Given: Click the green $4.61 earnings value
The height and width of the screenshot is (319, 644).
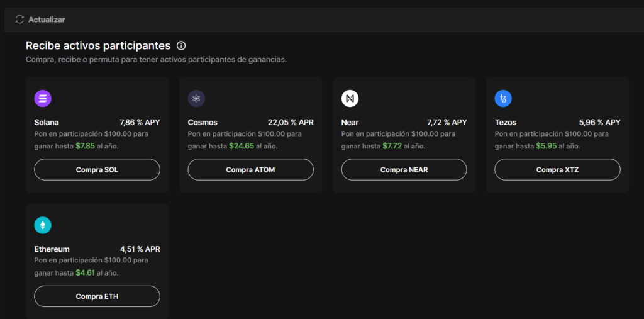Looking at the screenshot, I should coord(86,272).
